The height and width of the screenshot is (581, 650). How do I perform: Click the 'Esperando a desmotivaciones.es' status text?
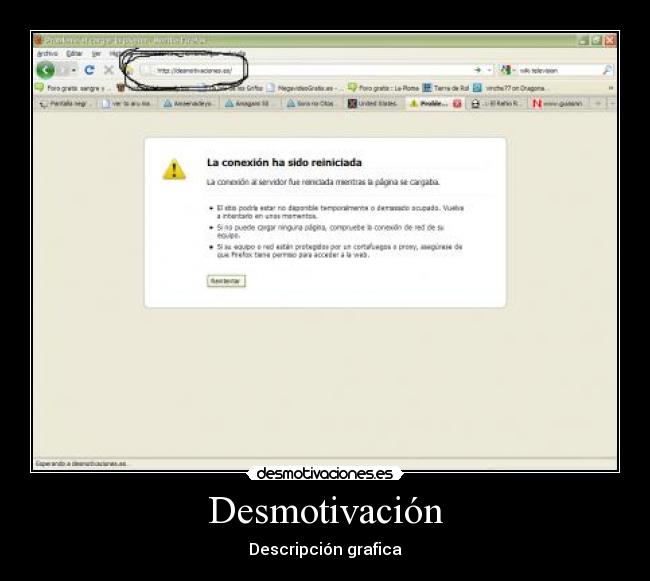coord(81,464)
